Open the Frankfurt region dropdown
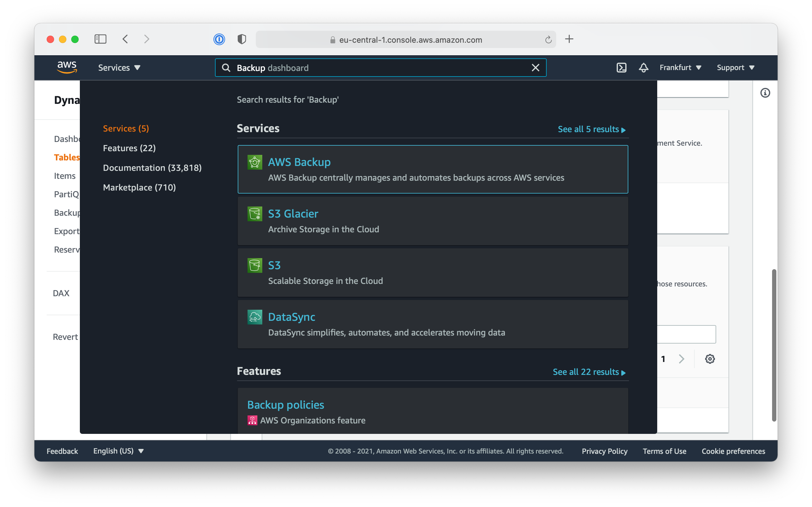The height and width of the screenshot is (507, 812). pos(680,68)
